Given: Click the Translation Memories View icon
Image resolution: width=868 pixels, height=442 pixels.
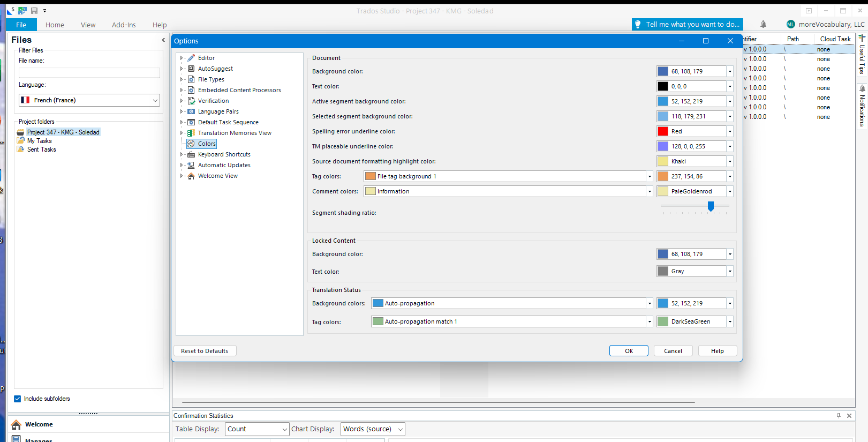Looking at the screenshot, I should click(x=191, y=133).
